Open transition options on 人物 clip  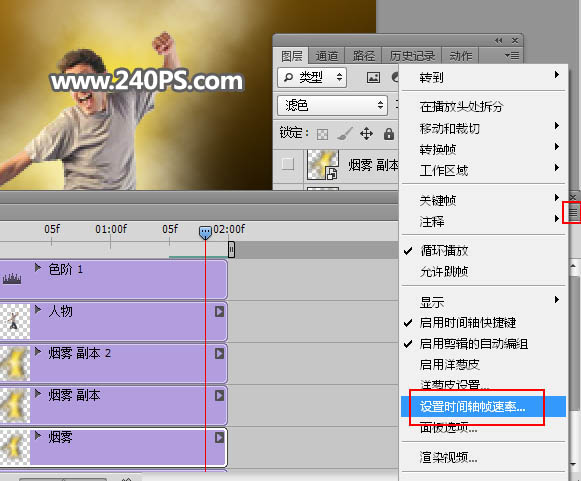click(x=219, y=311)
